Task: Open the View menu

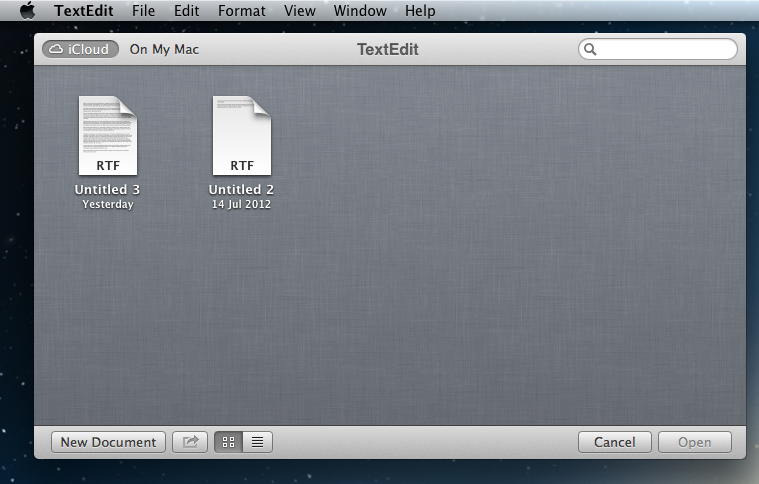Action: click(299, 11)
